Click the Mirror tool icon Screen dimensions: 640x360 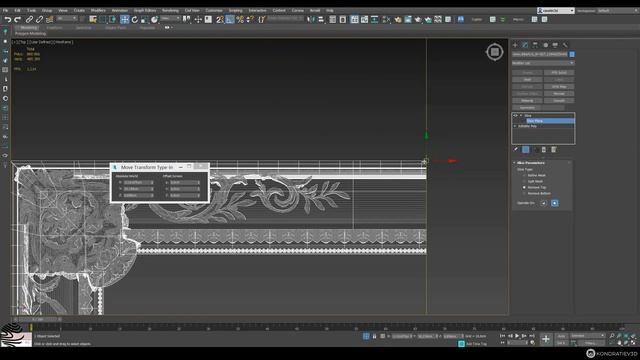click(311, 19)
